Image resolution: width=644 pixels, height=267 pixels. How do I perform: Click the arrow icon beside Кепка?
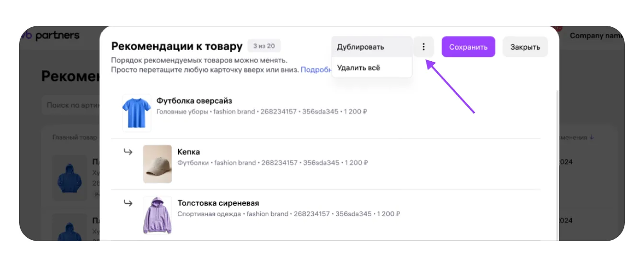128,152
